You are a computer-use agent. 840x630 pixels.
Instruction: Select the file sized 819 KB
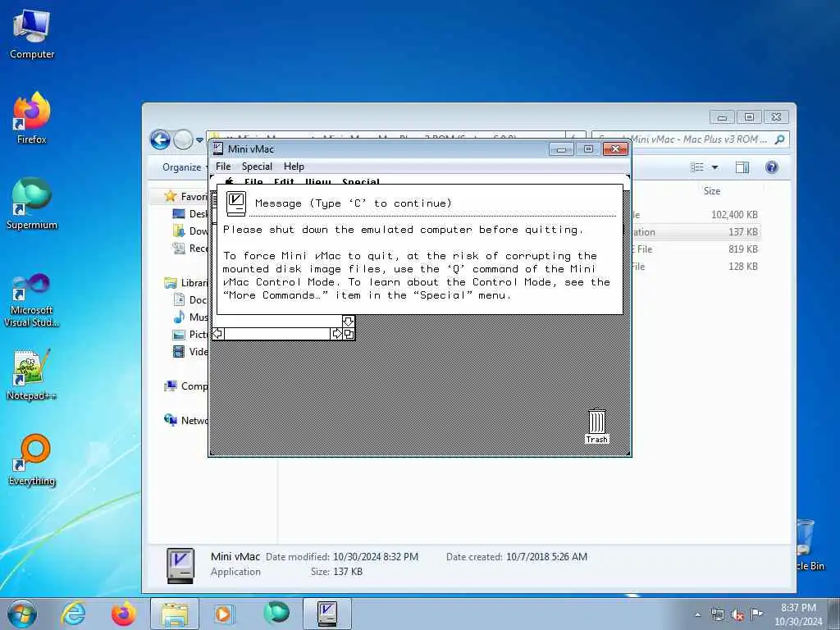[x=696, y=249]
